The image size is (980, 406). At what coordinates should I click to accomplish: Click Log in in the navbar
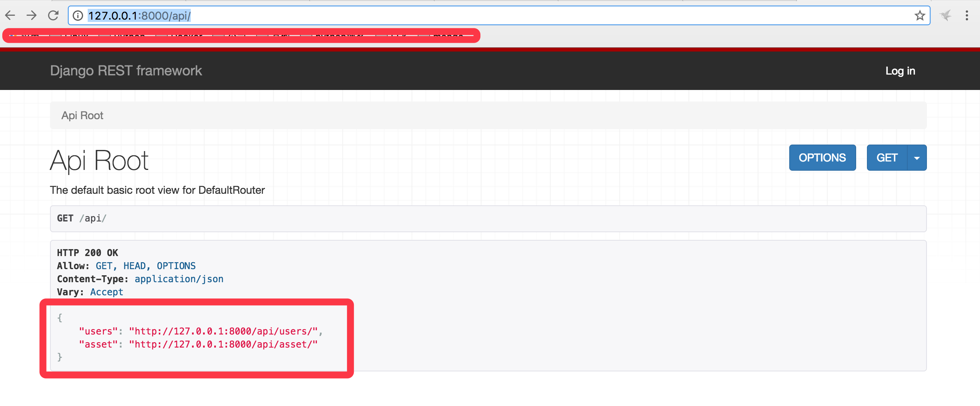tap(900, 71)
